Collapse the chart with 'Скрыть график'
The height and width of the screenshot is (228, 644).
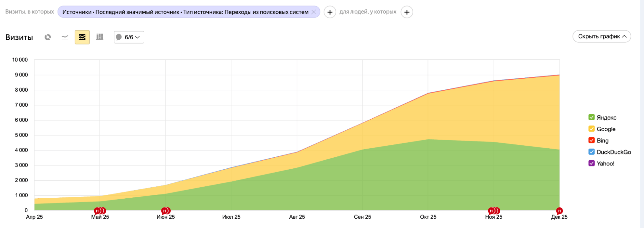(x=601, y=36)
